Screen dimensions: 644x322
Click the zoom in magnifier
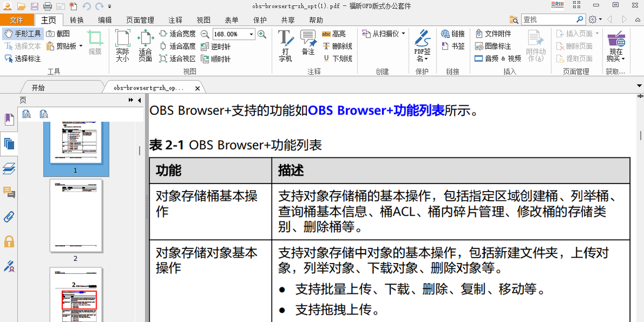pos(262,34)
